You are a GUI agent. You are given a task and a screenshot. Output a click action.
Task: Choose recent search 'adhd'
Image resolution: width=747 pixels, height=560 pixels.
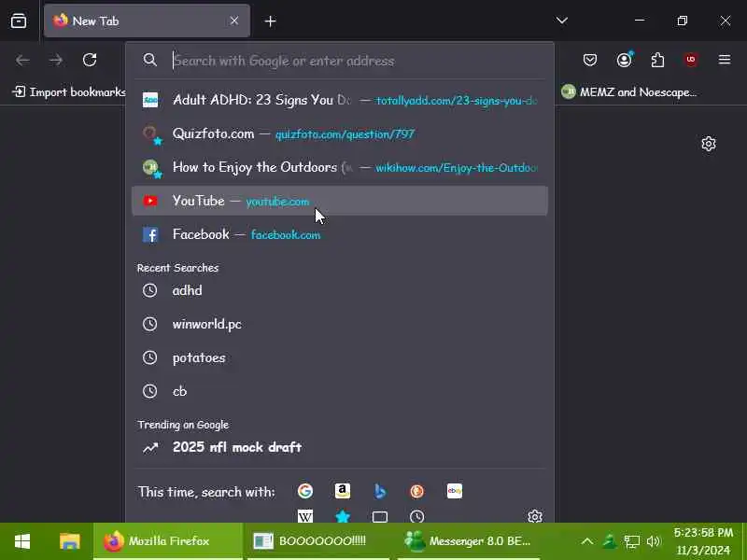pos(340,290)
